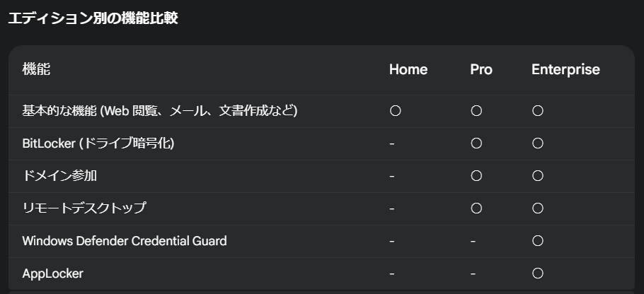Click the リモートデスクトップ row label
Image resolution: width=644 pixels, height=294 pixels.
(84, 208)
